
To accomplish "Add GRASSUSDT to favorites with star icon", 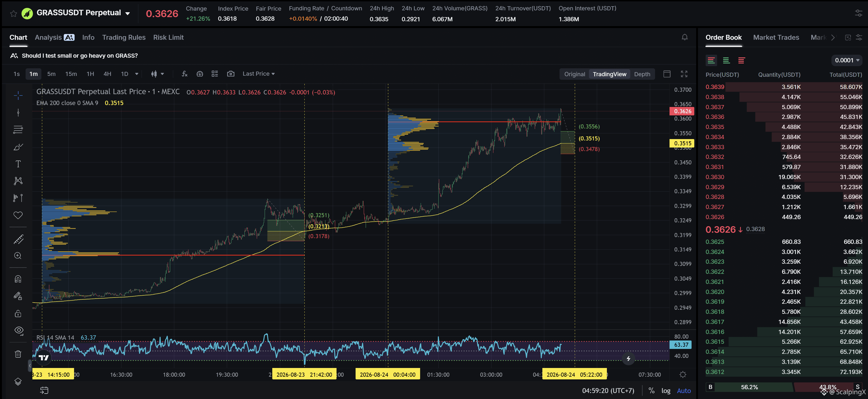I will point(14,13).
